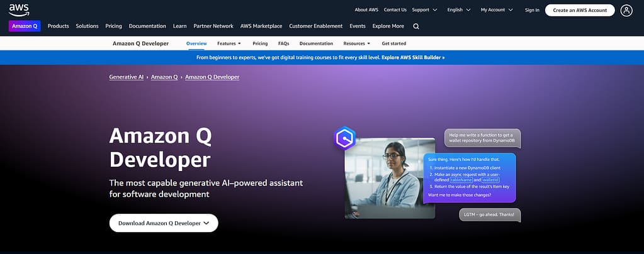Open the Explore More menu
Viewport: 644px width, 254px height.
pyautogui.click(x=388, y=26)
